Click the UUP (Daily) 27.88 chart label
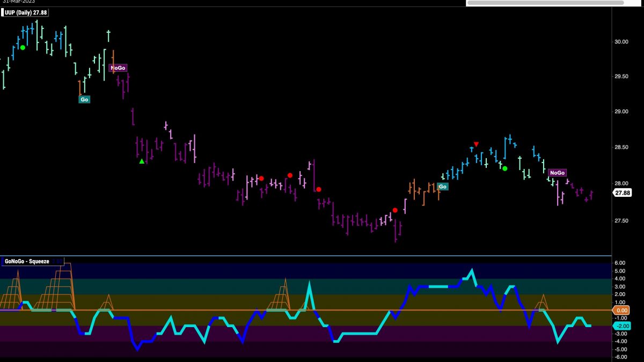 (25, 12)
